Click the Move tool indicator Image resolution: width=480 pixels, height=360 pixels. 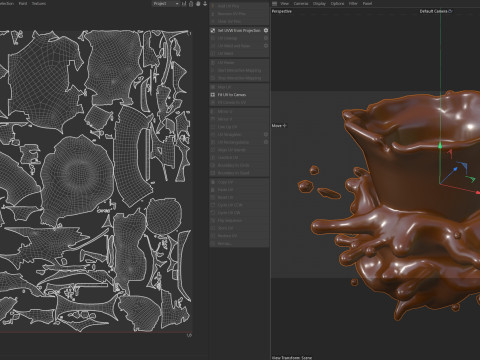pos(279,126)
